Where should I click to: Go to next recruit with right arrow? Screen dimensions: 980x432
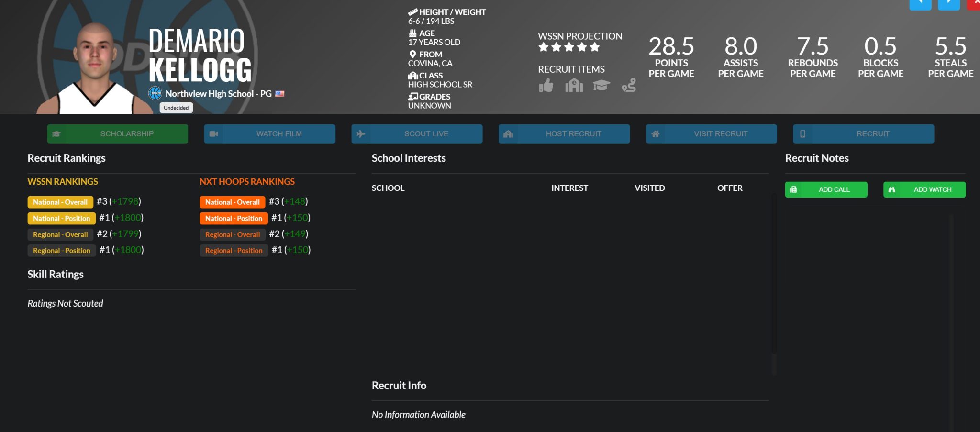948,4
